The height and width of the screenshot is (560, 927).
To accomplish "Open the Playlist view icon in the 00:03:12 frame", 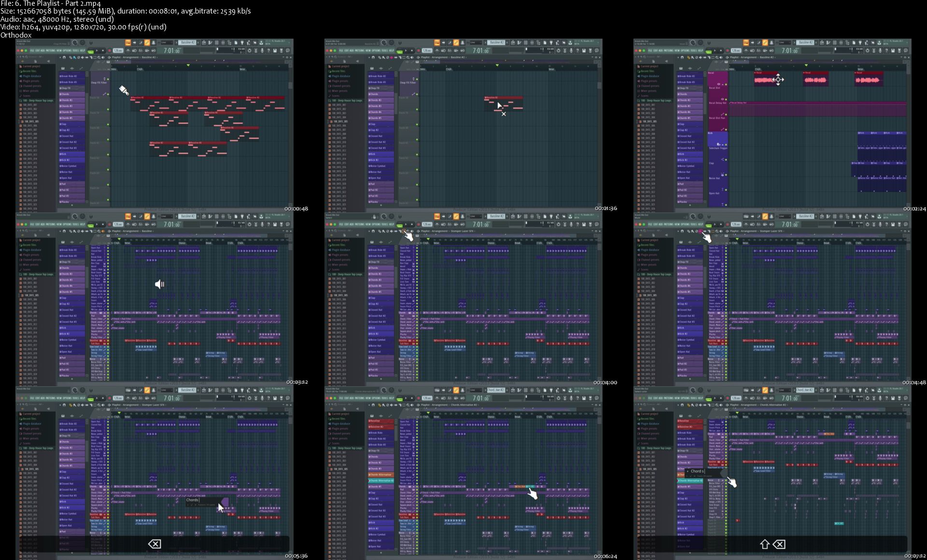I will pos(204,216).
